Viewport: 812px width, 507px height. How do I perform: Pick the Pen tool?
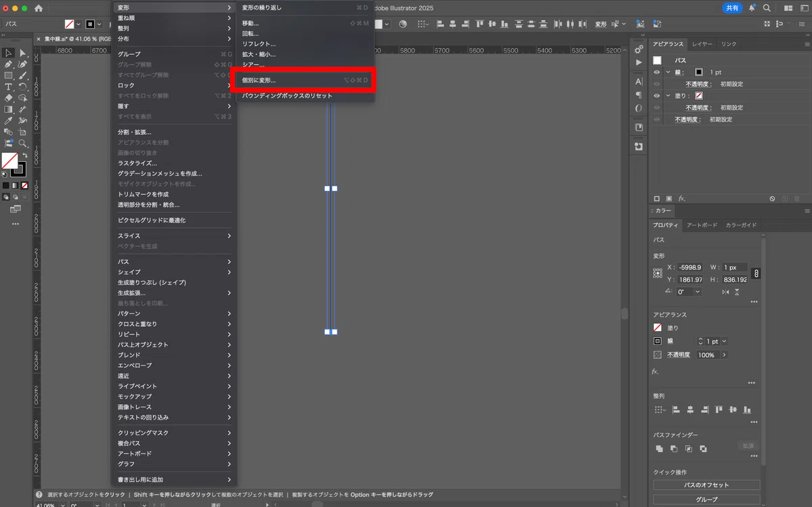pos(9,64)
